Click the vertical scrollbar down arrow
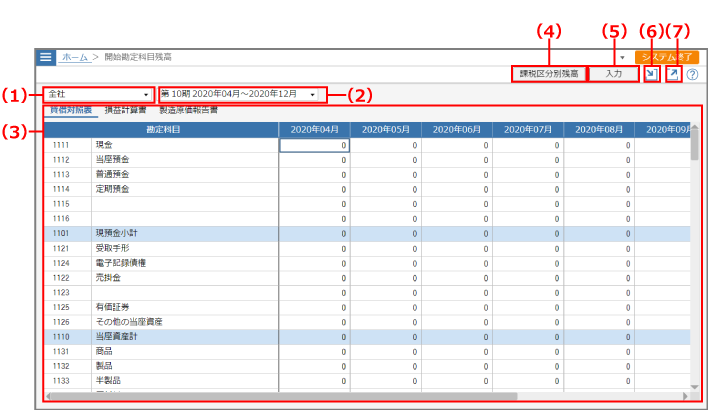Viewport: 708px width, 410px height. (694, 386)
